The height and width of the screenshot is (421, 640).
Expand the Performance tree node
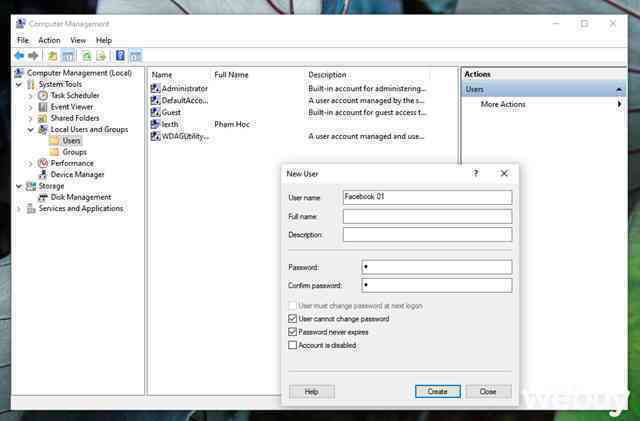click(31, 164)
